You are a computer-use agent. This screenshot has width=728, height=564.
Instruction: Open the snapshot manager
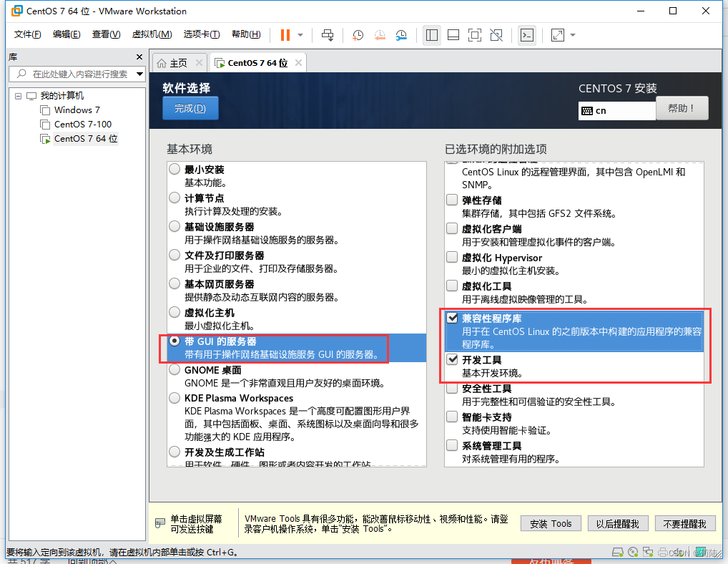[401, 35]
